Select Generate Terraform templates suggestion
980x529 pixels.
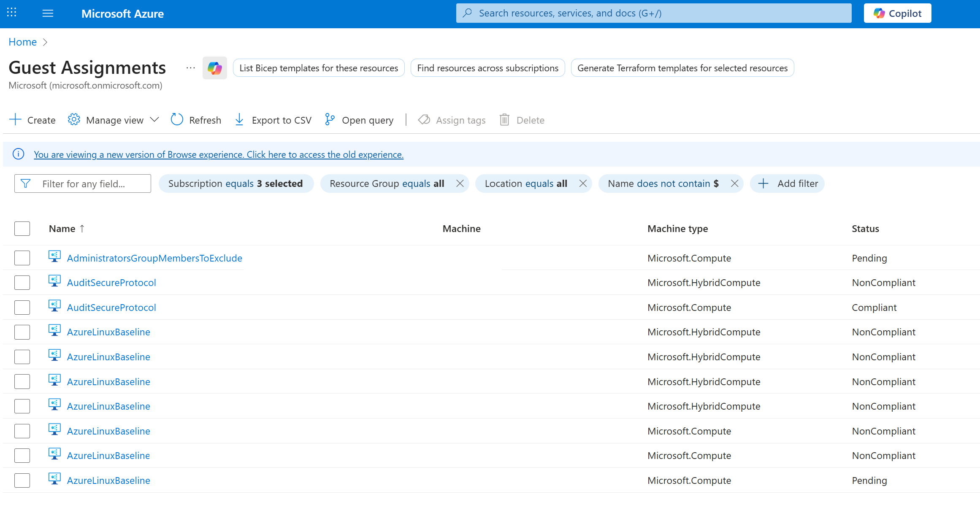(682, 68)
